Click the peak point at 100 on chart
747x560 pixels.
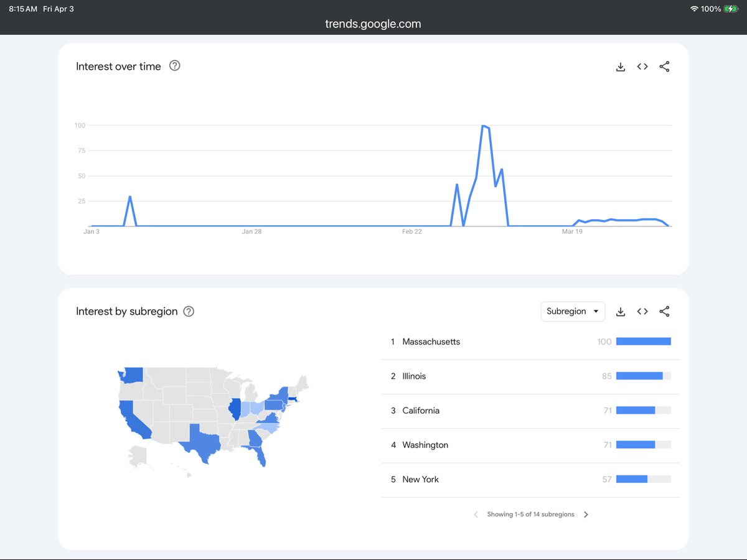tap(482, 126)
